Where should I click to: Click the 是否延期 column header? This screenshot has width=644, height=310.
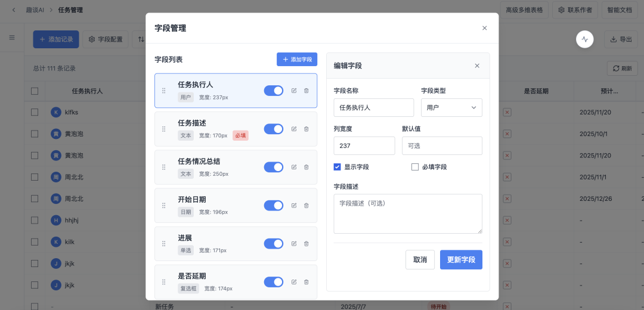536,91
